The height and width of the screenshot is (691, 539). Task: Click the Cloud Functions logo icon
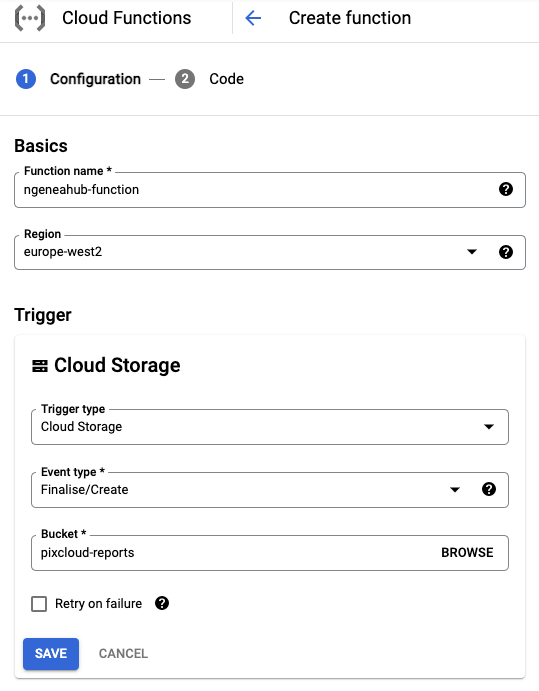pos(30,18)
